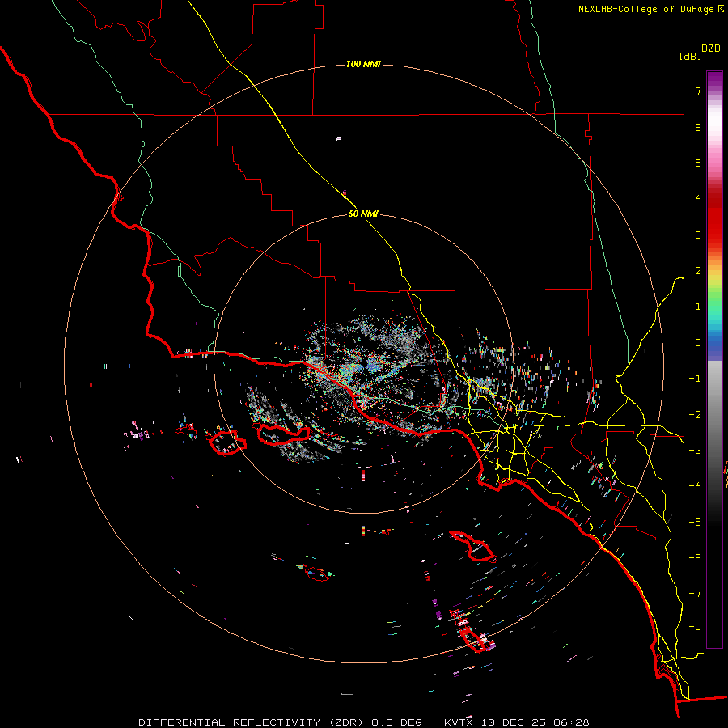
Task: Click the 'TH' legend label
Action: point(695,630)
